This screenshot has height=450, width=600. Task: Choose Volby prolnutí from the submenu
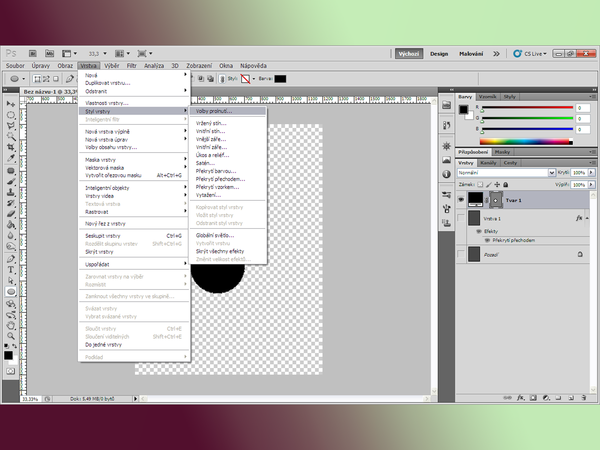tap(214, 111)
